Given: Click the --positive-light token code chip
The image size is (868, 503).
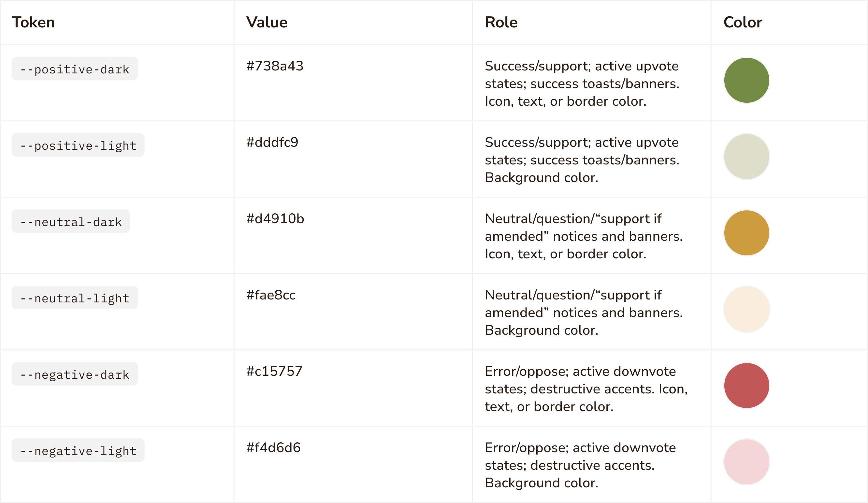Looking at the screenshot, I should (x=78, y=145).
